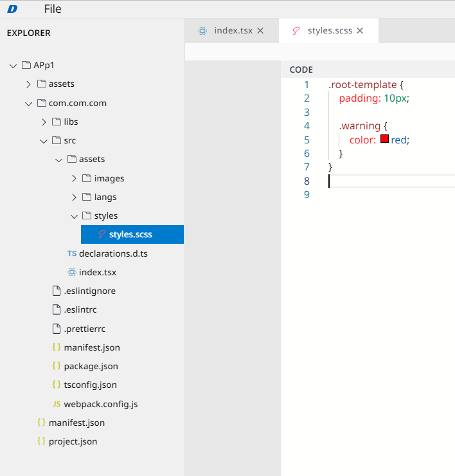Viewport: 455px width, 476px height.
Task: Click in the empty editor line 8
Action: [x=391, y=181]
